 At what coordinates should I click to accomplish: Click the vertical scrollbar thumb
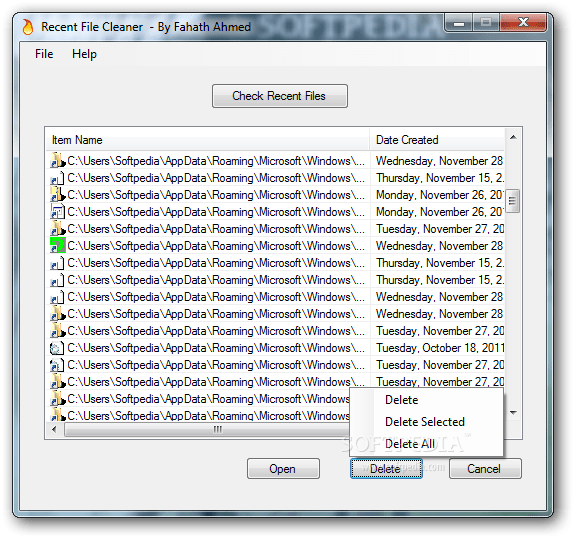pos(513,201)
